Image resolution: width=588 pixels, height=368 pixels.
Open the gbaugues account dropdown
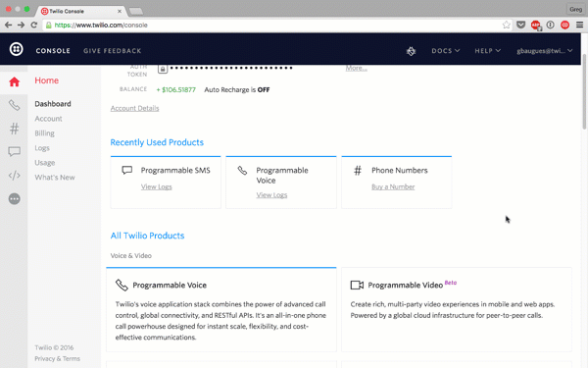[x=545, y=51]
